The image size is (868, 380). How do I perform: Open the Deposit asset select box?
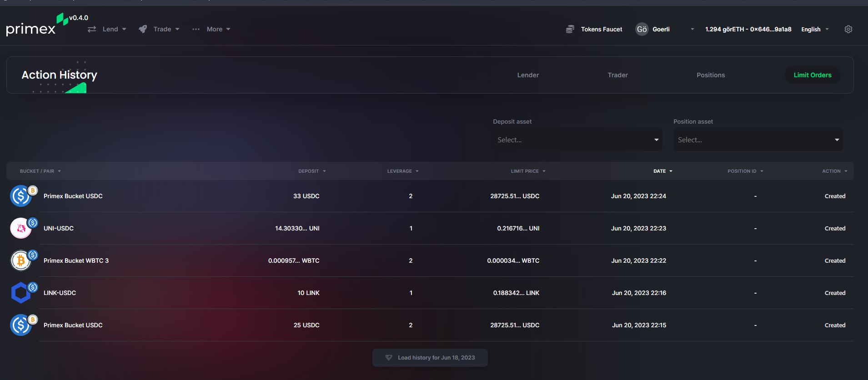point(577,140)
